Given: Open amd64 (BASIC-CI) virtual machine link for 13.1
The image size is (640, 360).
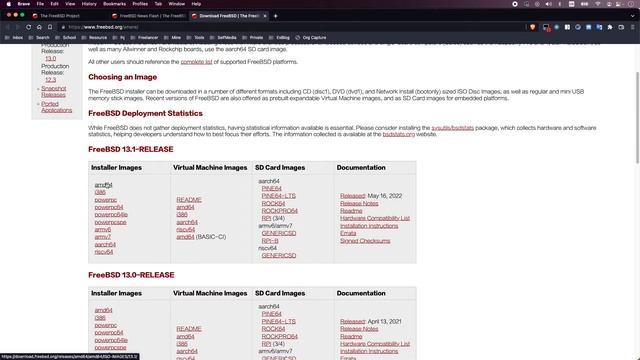Looking at the screenshot, I should pyautogui.click(x=185, y=237).
